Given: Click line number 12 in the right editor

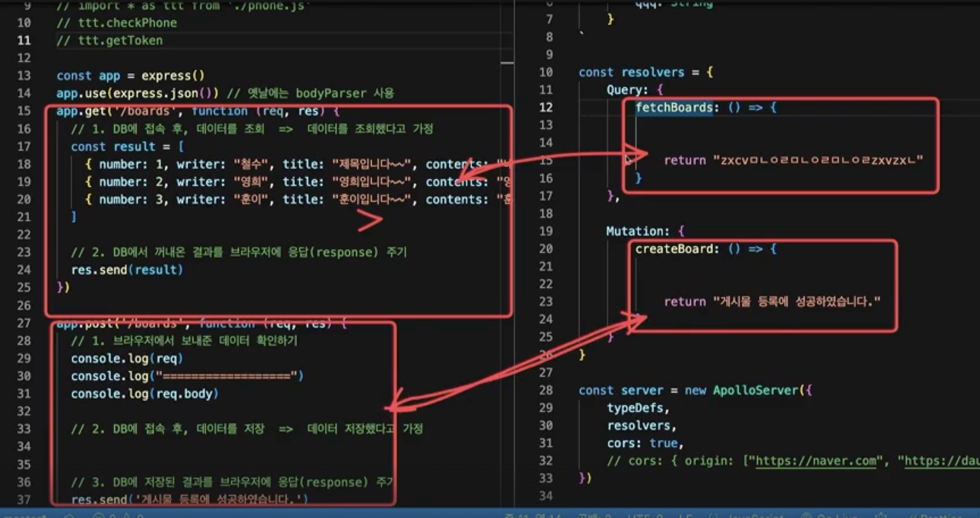Looking at the screenshot, I should point(546,108).
